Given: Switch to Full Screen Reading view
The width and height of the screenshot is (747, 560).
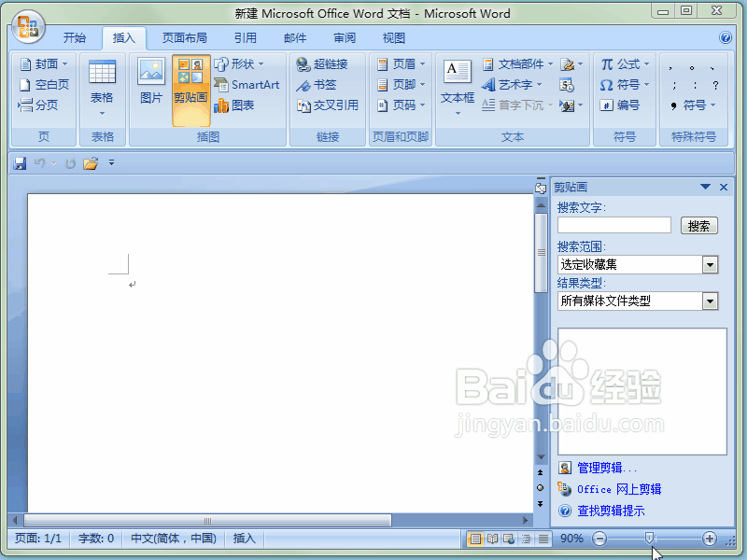Looking at the screenshot, I should coord(492,539).
